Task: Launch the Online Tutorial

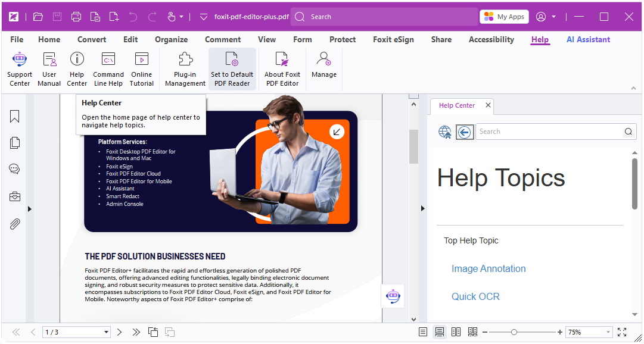Action: point(141,69)
